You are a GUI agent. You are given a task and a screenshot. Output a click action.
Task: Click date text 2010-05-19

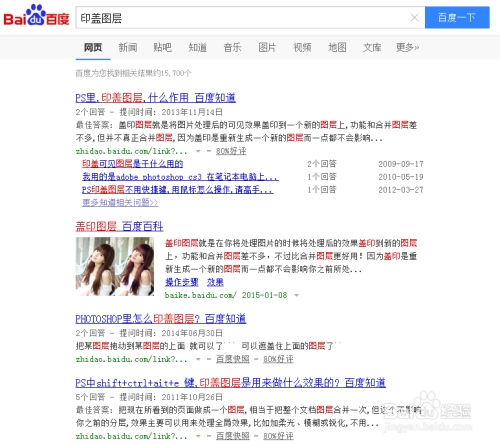pos(401,177)
